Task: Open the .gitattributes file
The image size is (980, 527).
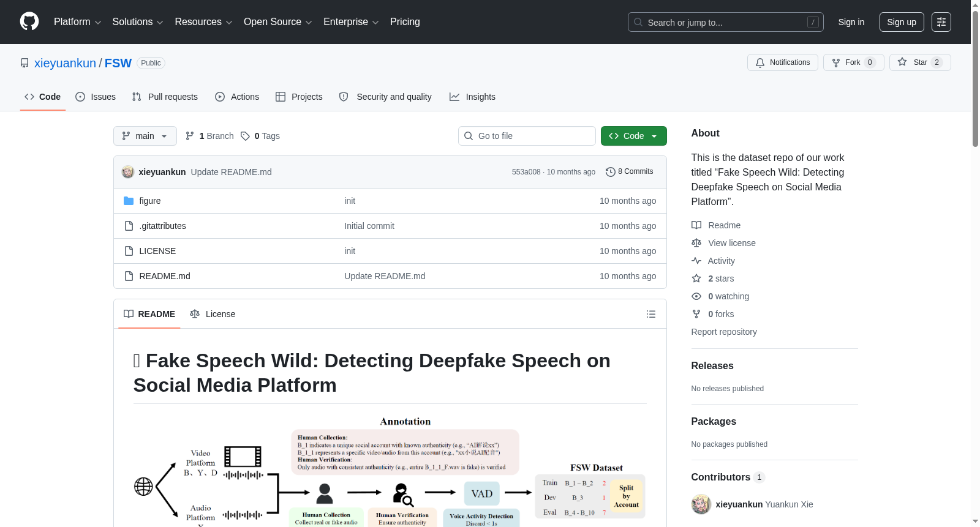Action: tap(162, 226)
